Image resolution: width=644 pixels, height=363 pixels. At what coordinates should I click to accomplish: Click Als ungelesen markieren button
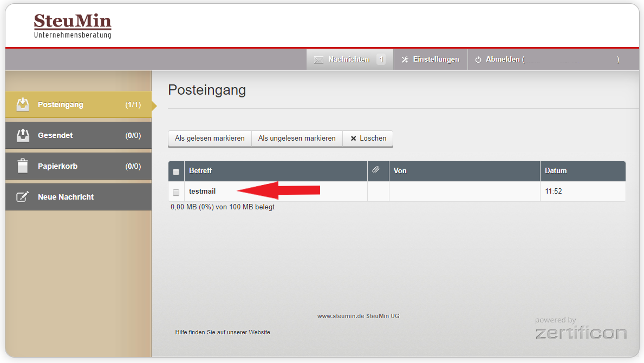click(297, 138)
